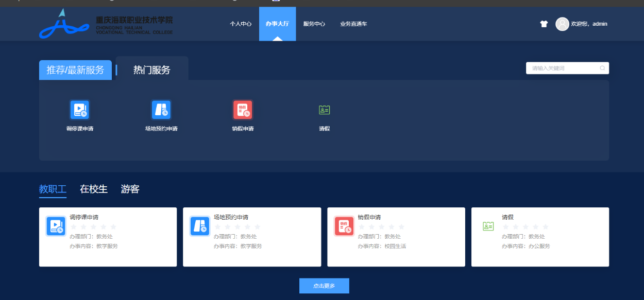This screenshot has width=644, height=300.
Task: Click the college logo in the header
Action: pyautogui.click(x=106, y=24)
